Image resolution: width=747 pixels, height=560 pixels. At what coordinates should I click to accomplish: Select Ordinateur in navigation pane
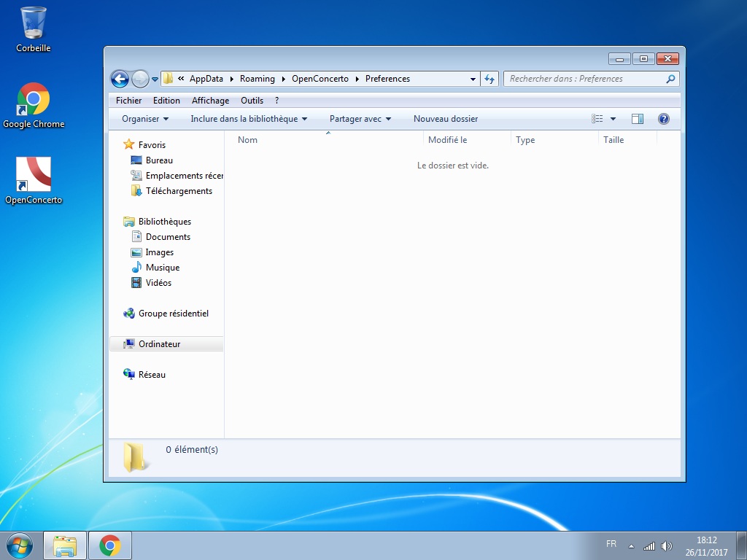pyautogui.click(x=159, y=344)
